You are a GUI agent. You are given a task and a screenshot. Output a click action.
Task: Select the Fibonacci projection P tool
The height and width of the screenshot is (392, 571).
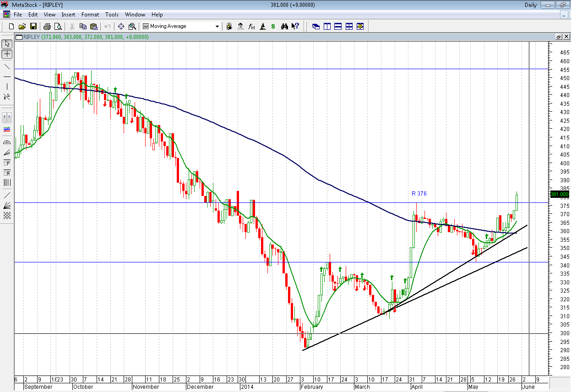[7, 163]
